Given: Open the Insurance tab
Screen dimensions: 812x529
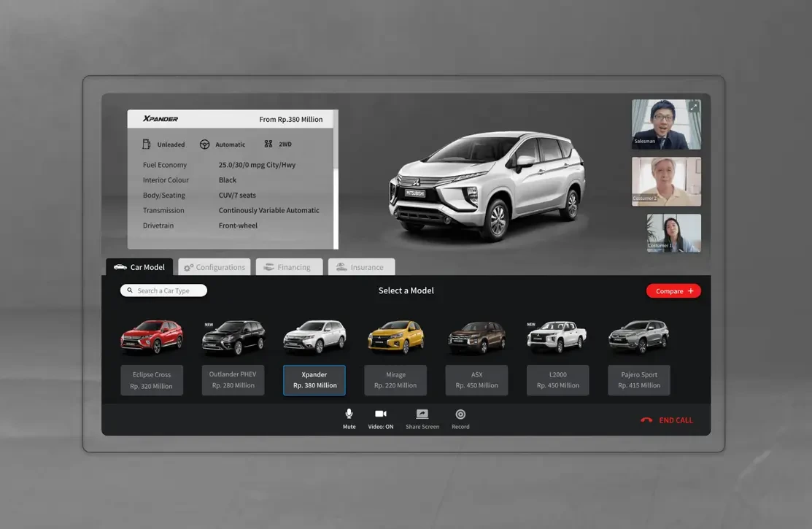Looking at the screenshot, I should (361, 267).
